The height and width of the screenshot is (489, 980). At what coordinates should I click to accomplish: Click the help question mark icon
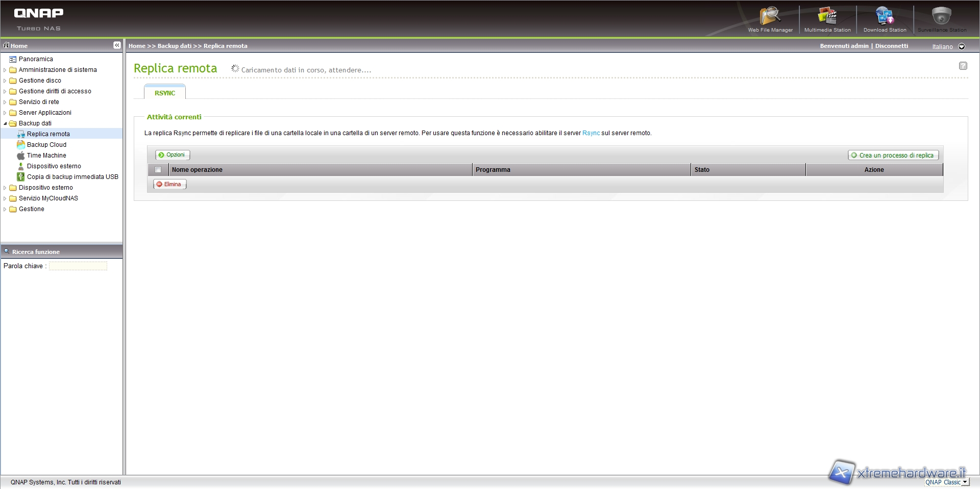(x=963, y=66)
